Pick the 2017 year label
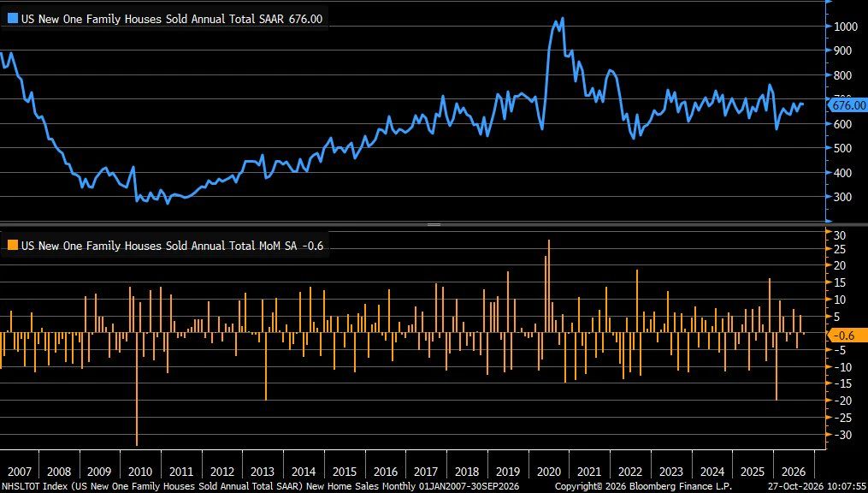The height and width of the screenshot is (493, 868). tap(426, 472)
